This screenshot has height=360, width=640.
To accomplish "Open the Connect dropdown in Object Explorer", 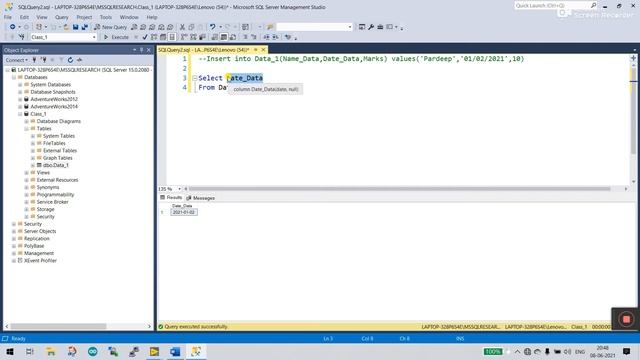I will pos(16,60).
